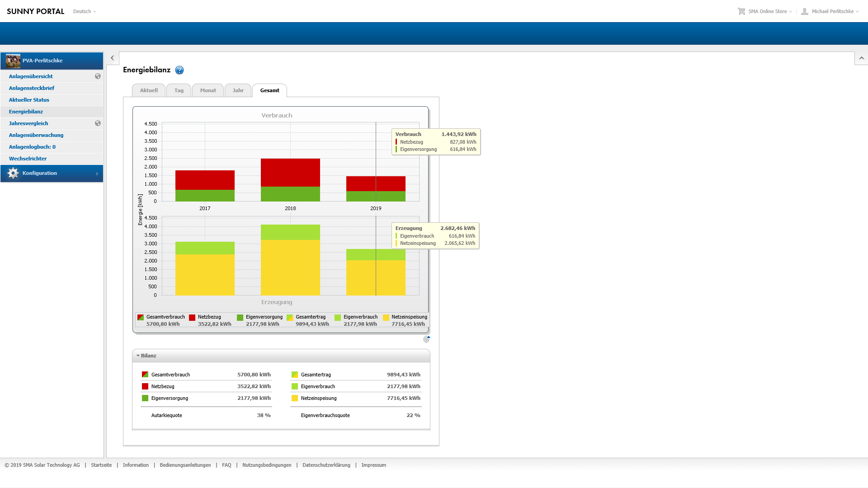
Task: Click the globe icon beside Anlagenübersicht
Action: (x=98, y=76)
